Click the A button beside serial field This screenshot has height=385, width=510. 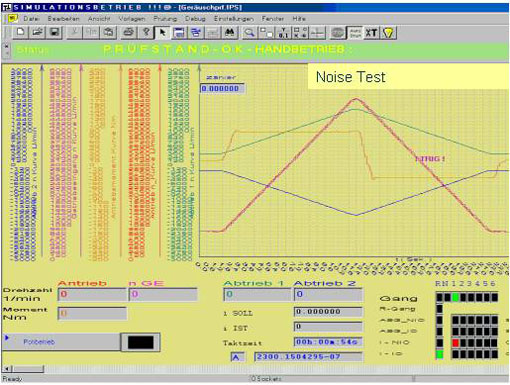coord(236,357)
